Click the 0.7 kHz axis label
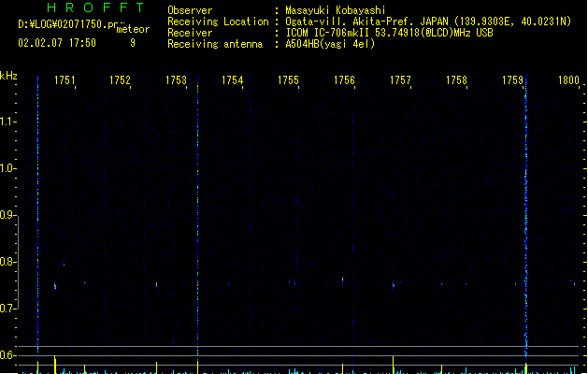Screen dimensions: 588x374 (x=7, y=309)
